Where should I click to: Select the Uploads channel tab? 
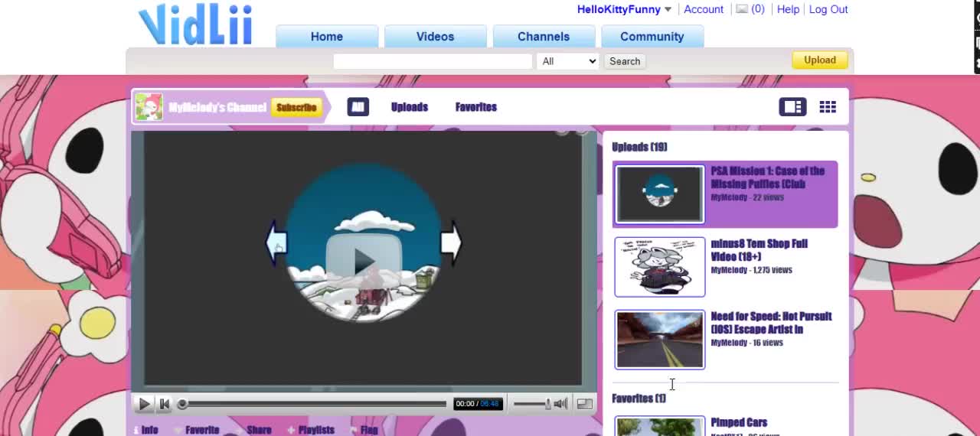pyautogui.click(x=410, y=107)
